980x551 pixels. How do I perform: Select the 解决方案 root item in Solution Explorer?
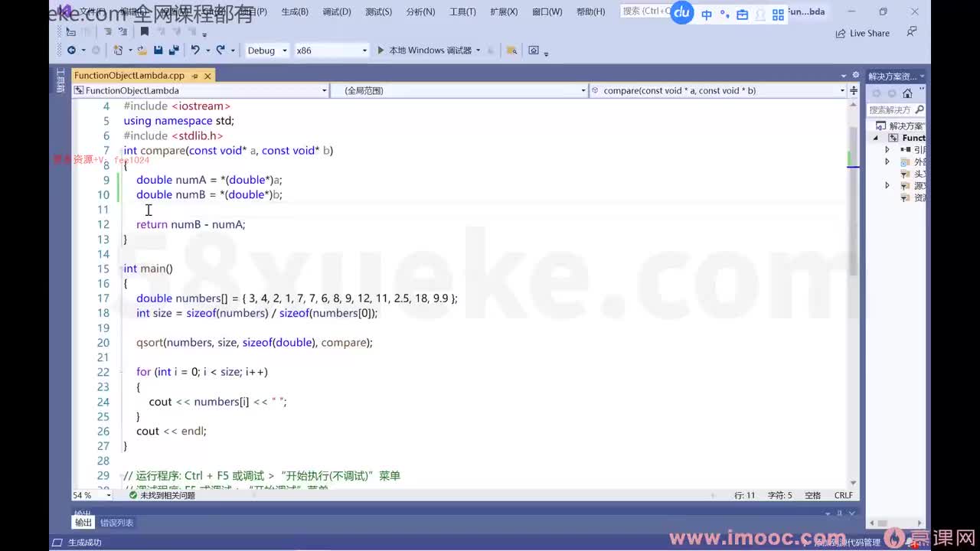tap(901, 126)
